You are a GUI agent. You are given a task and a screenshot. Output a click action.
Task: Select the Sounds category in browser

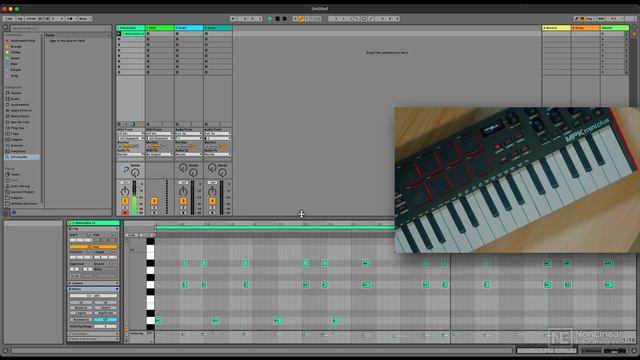pyautogui.click(x=16, y=93)
